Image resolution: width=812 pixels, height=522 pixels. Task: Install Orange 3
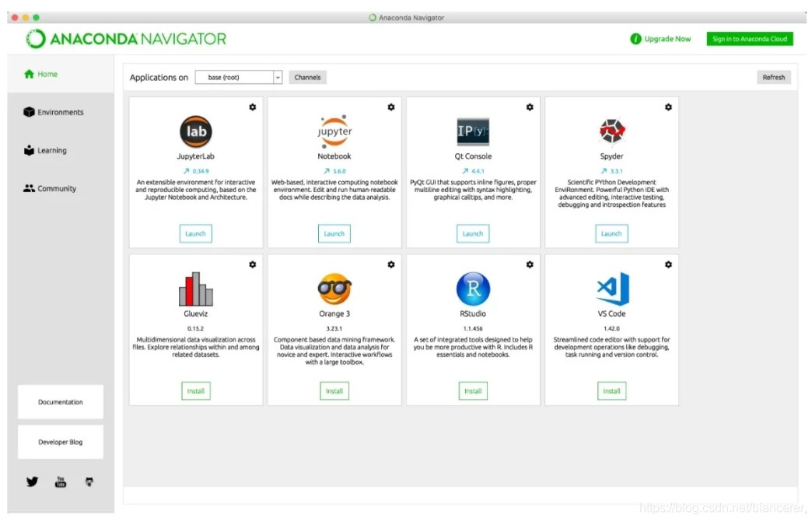click(334, 391)
